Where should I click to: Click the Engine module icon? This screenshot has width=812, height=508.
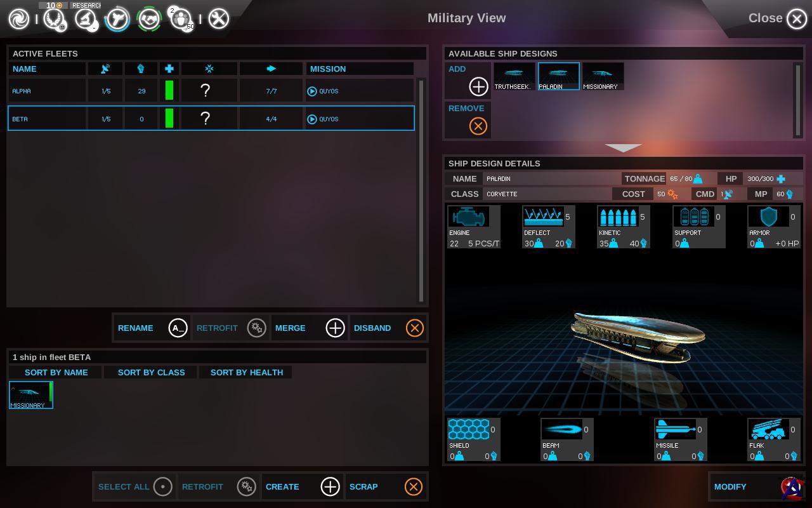468,217
